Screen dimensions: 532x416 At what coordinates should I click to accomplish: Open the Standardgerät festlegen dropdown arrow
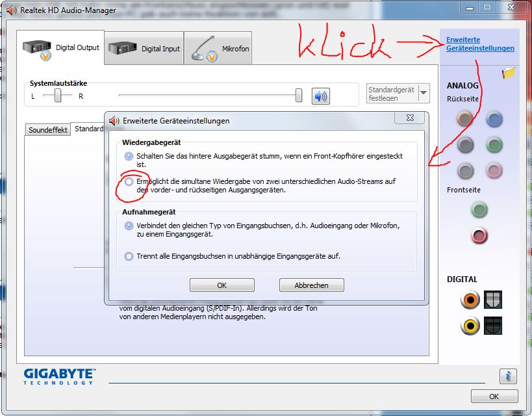(x=424, y=93)
